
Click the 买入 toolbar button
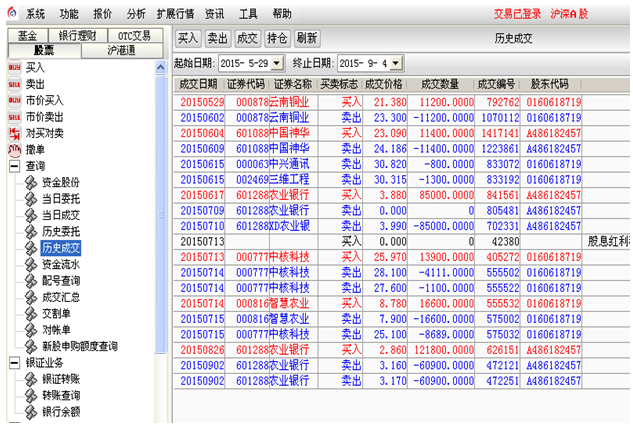188,38
